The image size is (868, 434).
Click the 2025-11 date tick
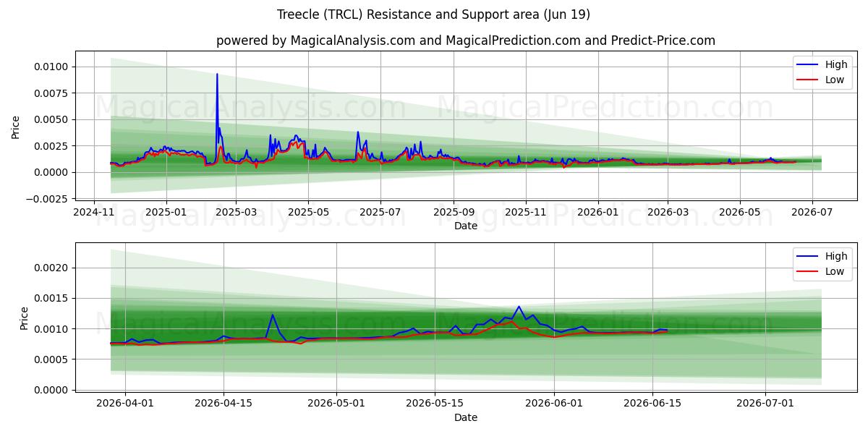point(526,213)
